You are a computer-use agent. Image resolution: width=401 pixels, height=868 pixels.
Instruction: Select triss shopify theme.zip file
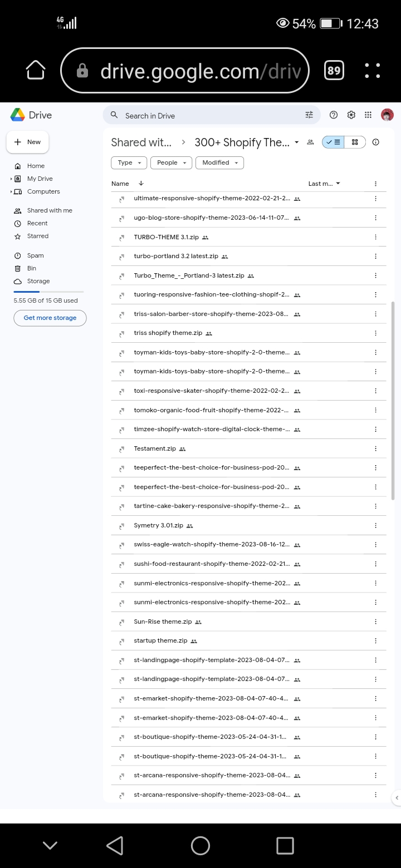(x=248, y=333)
